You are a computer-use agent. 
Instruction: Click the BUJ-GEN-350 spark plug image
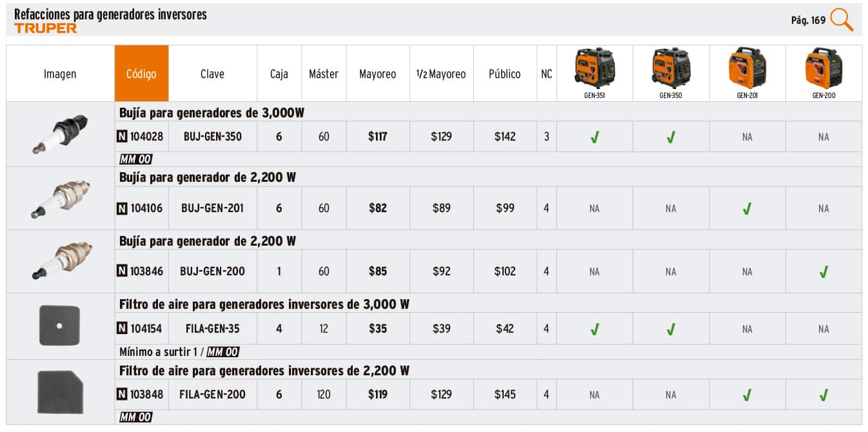click(60, 133)
